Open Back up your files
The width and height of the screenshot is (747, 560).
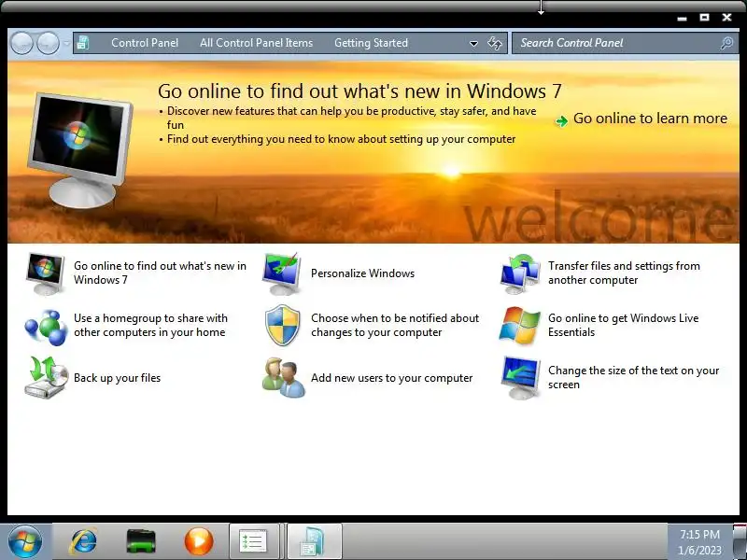[x=118, y=378]
